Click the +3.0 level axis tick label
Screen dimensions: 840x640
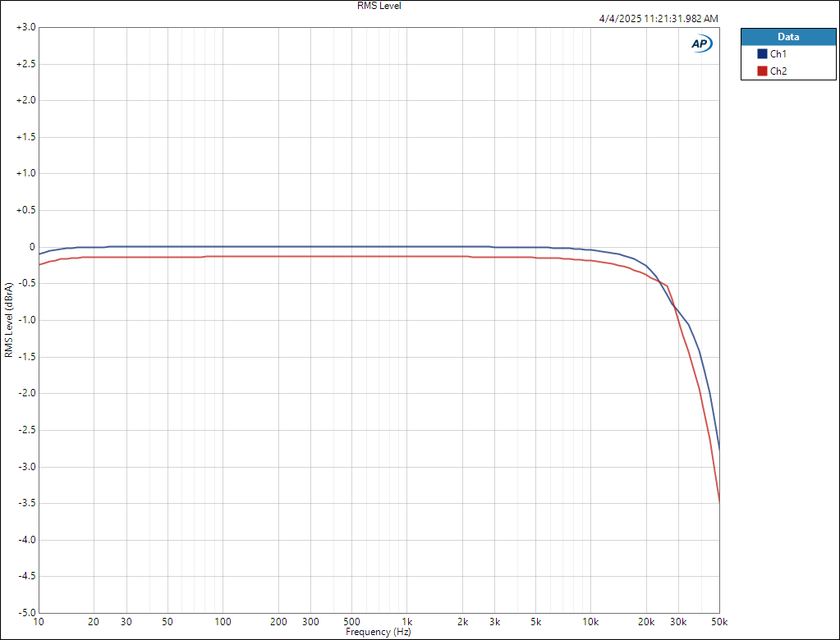[x=25, y=27]
